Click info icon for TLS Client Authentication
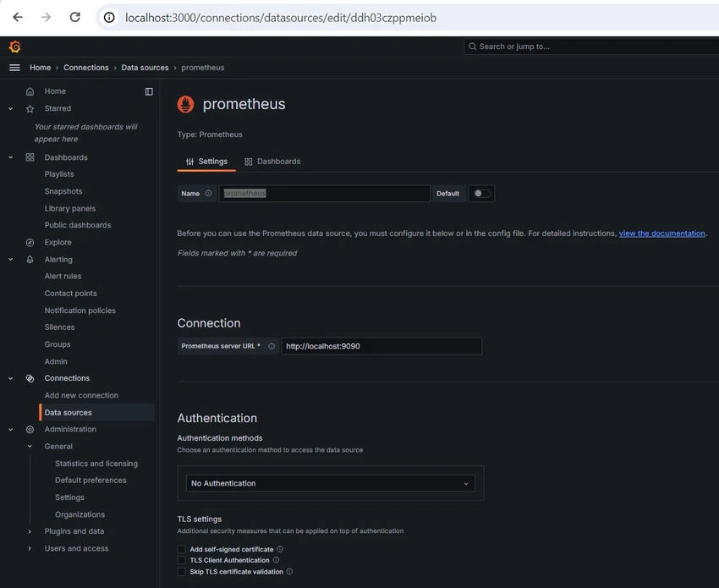The width and height of the screenshot is (719, 588). [276, 560]
